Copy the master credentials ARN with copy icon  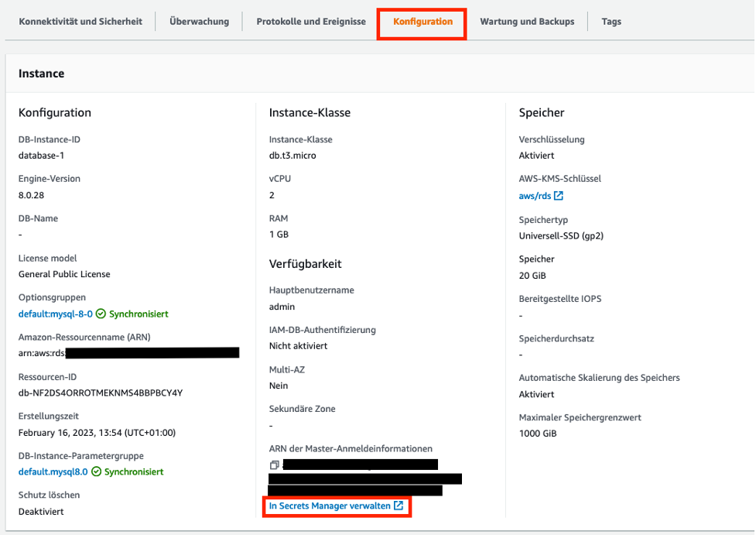[275, 465]
